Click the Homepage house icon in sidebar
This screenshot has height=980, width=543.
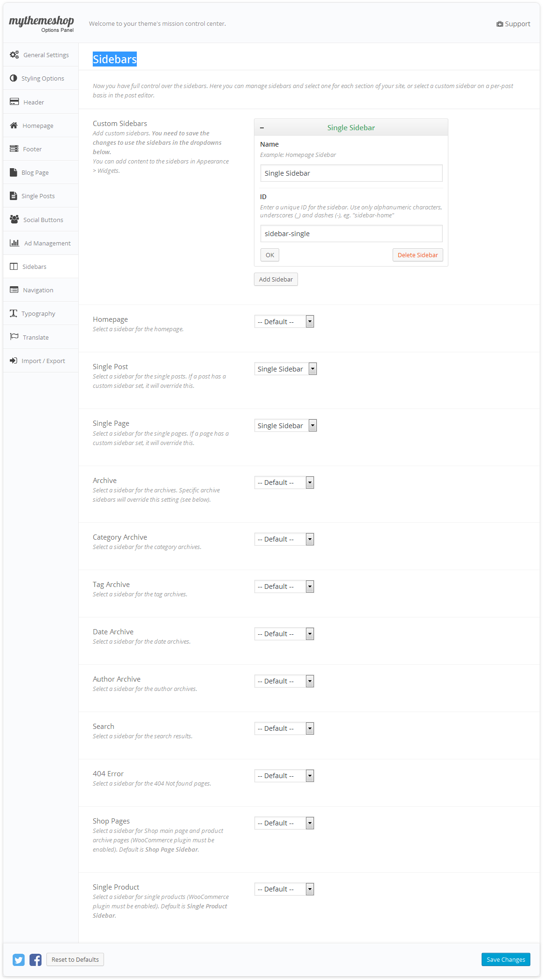14,126
